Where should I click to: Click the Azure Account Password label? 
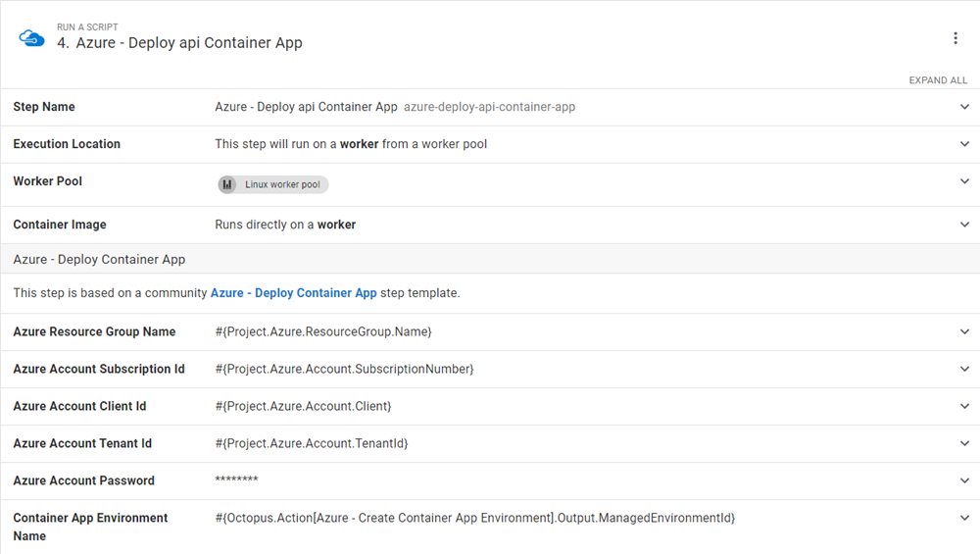coord(83,480)
